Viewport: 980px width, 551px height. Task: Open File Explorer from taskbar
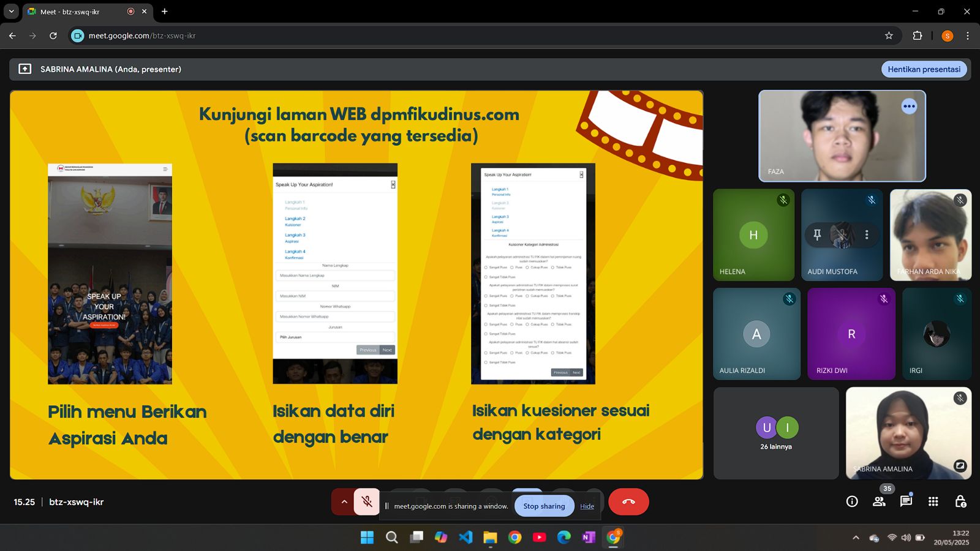[490, 538]
